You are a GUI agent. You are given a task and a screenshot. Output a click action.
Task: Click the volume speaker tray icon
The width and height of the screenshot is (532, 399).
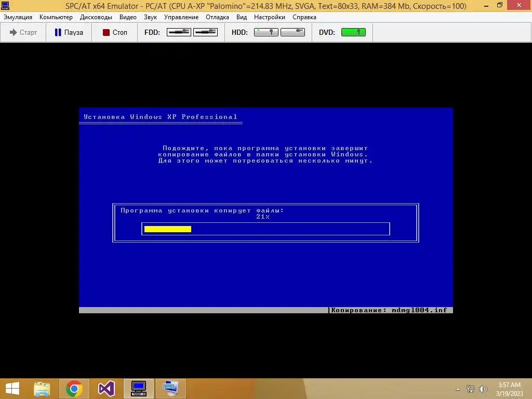tap(483, 389)
